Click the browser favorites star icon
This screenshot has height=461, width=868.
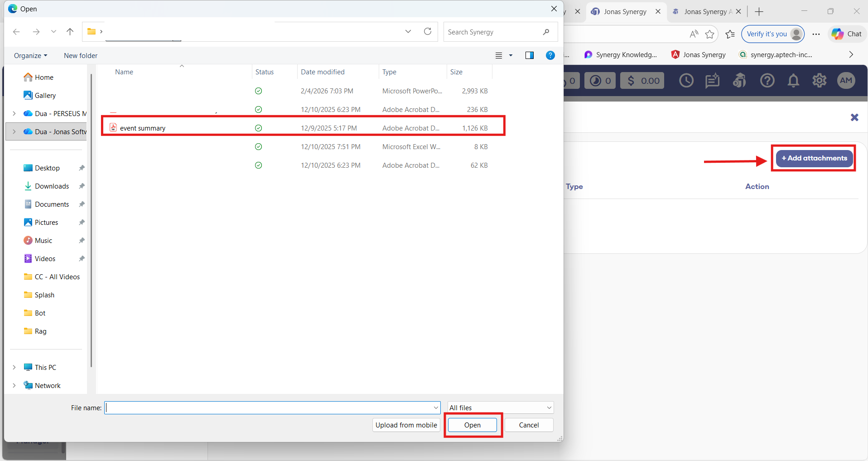pos(709,34)
